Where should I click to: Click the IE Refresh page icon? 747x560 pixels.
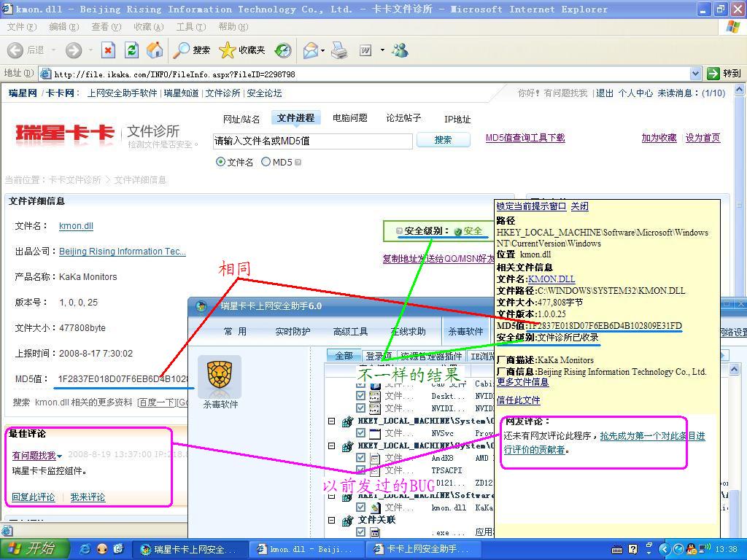pyautogui.click(x=131, y=50)
